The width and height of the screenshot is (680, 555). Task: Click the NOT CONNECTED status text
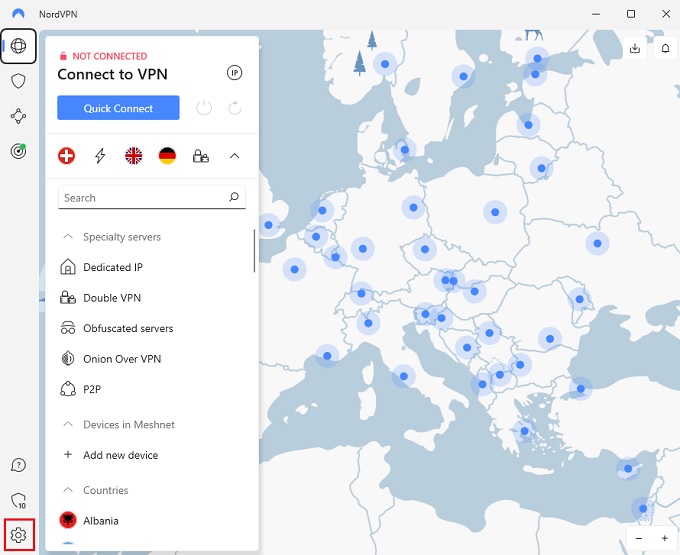tap(110, 56)
